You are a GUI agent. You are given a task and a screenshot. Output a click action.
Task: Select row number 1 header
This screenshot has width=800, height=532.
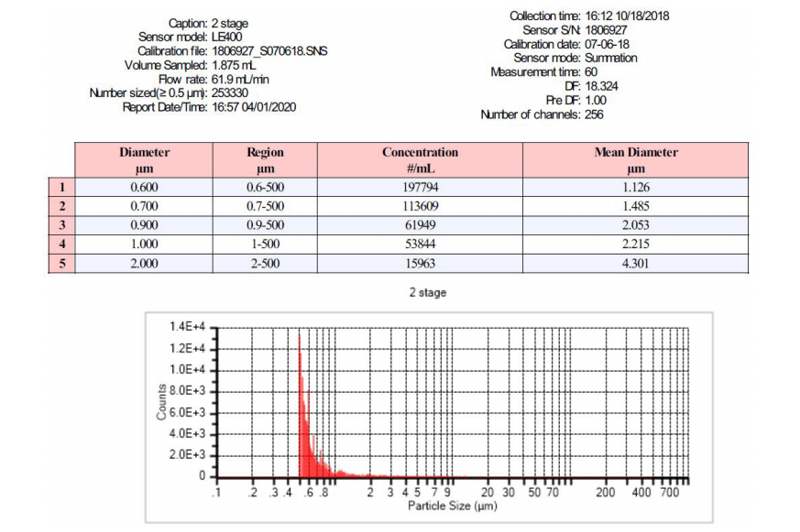(x=61, y=187)
